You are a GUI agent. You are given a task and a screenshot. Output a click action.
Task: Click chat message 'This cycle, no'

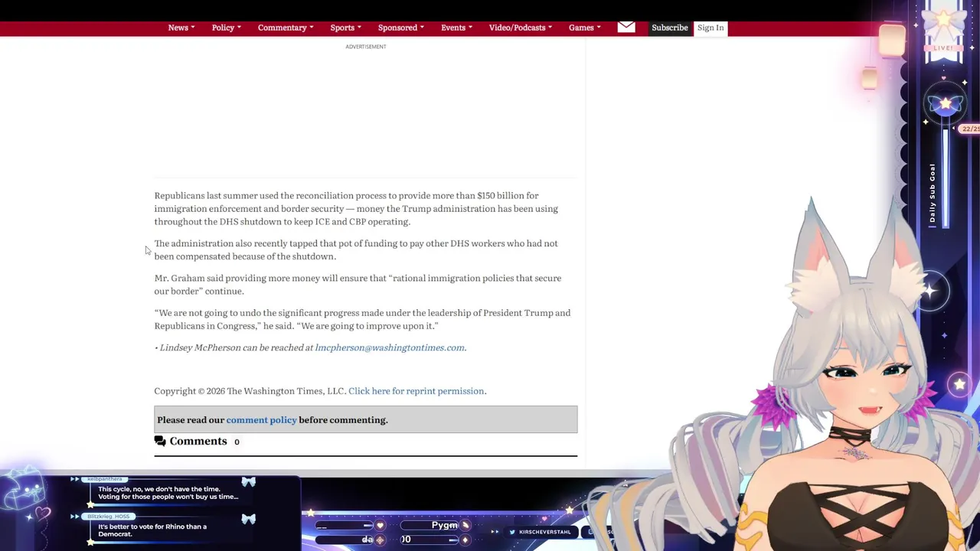pos(168,493)
